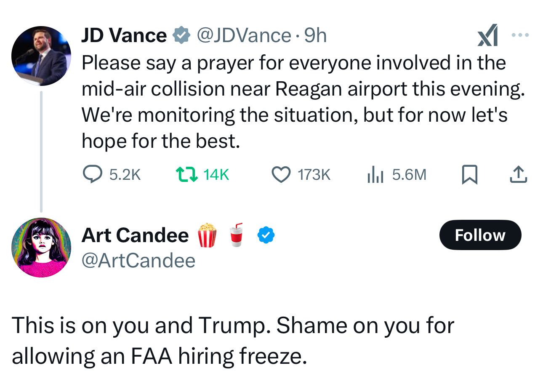Open the three-dot more options menu
The height and width of the screenshot is (392, 543).
(x=520, y=35)
